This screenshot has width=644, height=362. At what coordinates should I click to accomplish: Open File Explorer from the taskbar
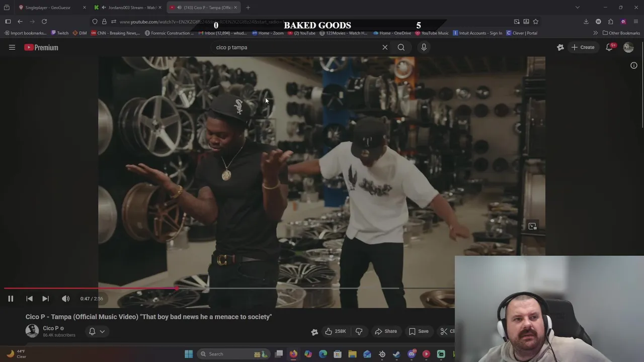pyautogui.click(x=353, y=354)
